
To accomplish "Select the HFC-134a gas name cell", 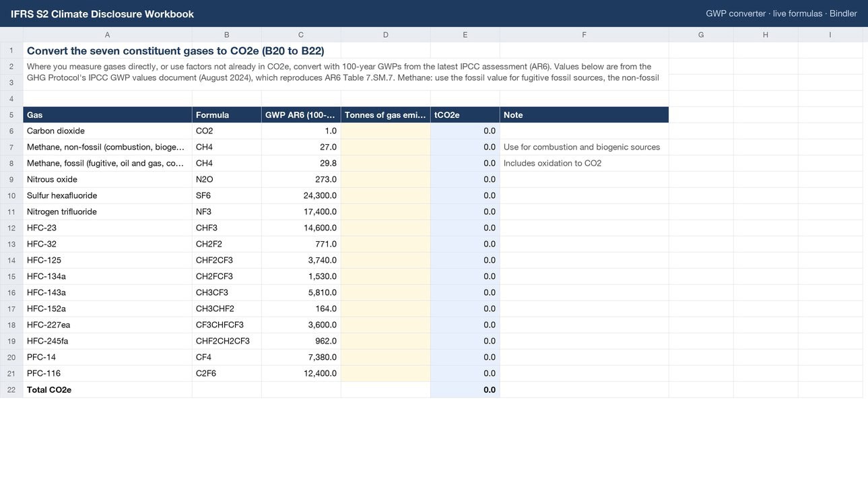I will tap(108, 276).
